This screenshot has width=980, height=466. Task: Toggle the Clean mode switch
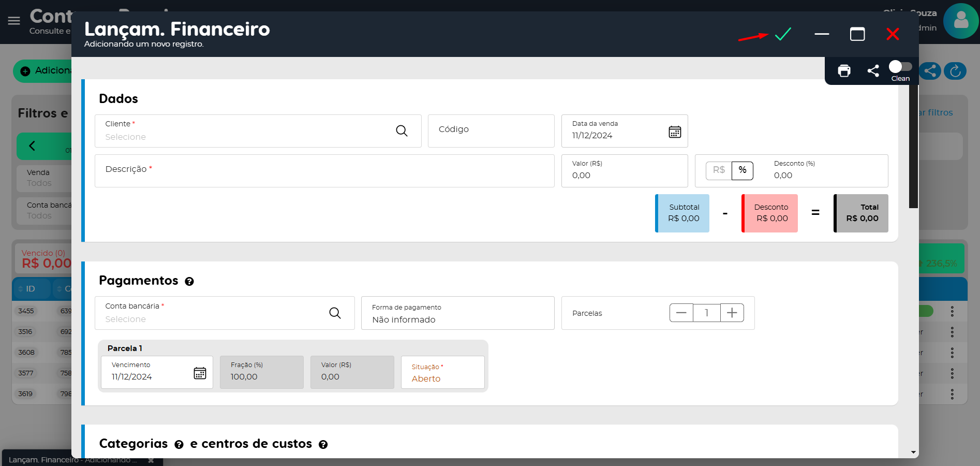pos(900,67)
